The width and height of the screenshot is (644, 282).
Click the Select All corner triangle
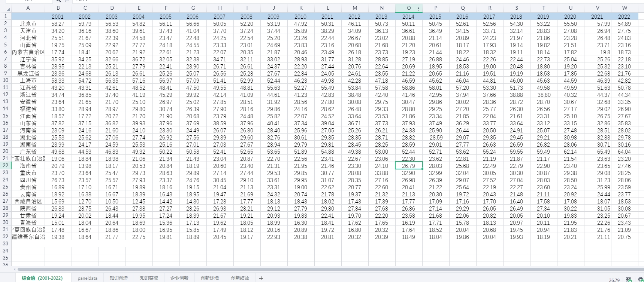click(x=8, y=10)
